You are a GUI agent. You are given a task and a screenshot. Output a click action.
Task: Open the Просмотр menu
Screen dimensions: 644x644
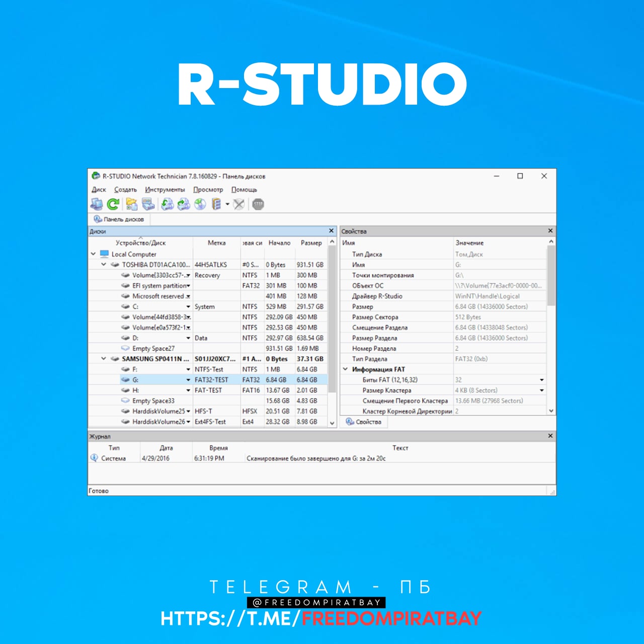(208, 190)
